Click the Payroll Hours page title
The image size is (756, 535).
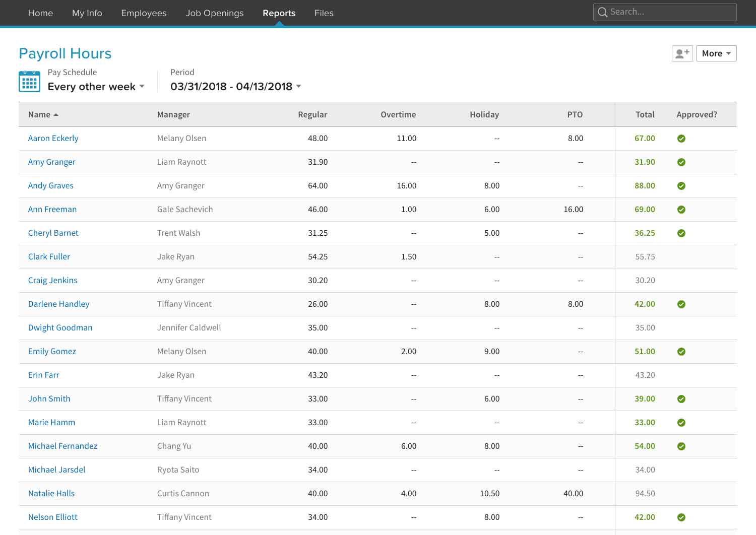65,53
